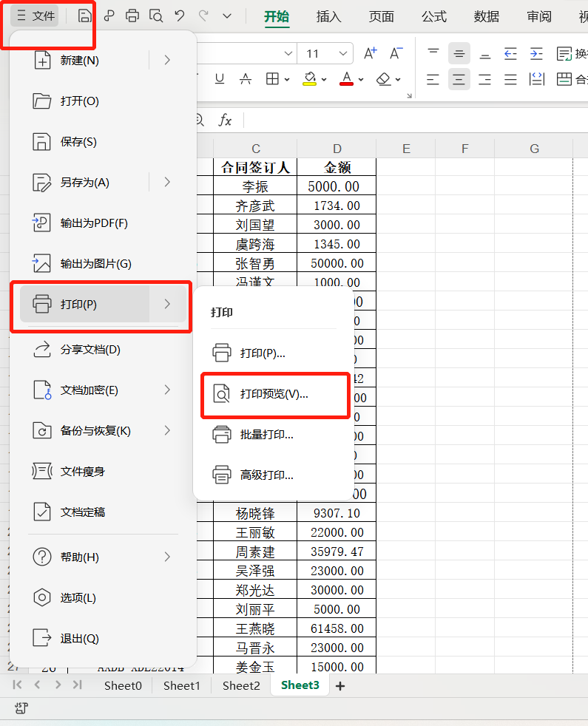This screenshot has width=588, height=726.
Task: Choose 选项(L) in the file menu
Action: tap(103, 598)
